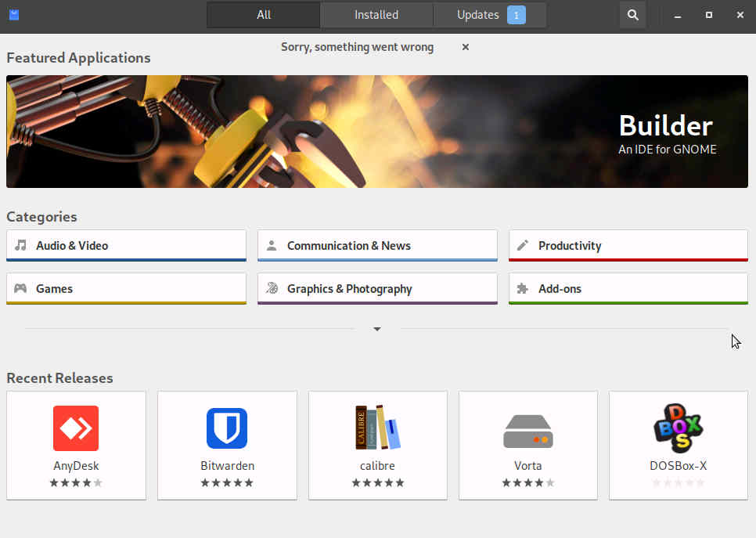The image size is (756, 538).
Task: Click the 'DOSBox-X' app name
Action: [679, 466]
